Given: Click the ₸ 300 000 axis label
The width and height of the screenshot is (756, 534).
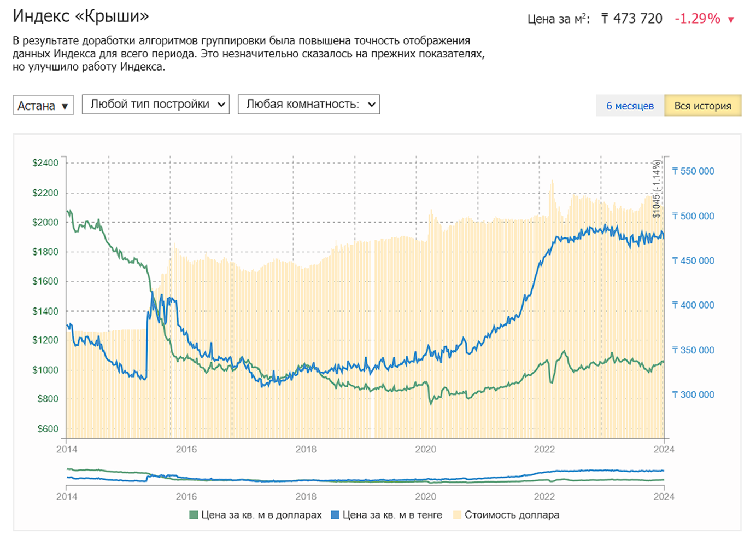Looking at the screenshot, I should coord(693,394).
